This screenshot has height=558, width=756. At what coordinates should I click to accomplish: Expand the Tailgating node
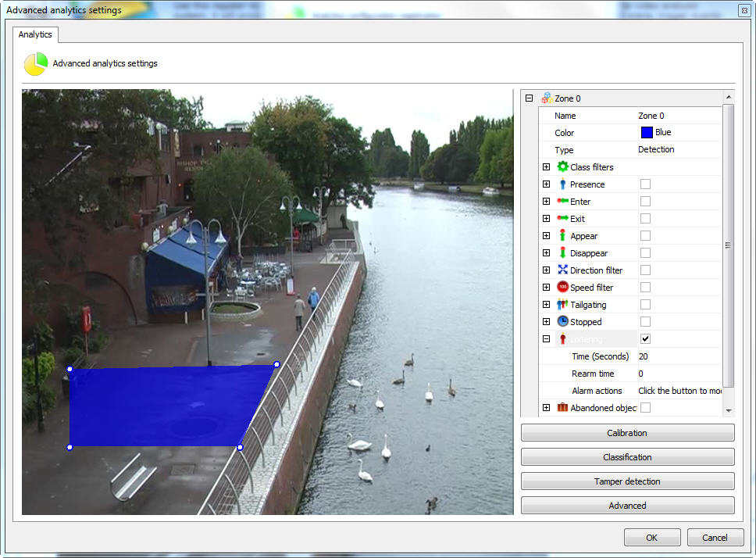pyautogui.click(x=546, y=304)
